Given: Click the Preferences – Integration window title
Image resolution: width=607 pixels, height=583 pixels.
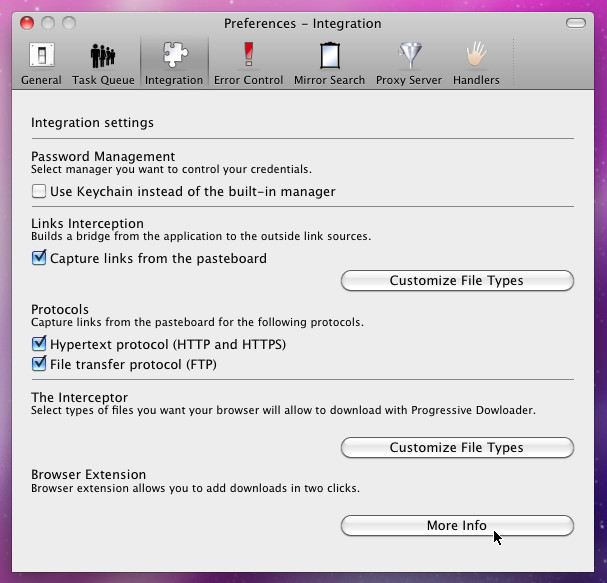Looking at the screenshot, I should click(303, 24).
